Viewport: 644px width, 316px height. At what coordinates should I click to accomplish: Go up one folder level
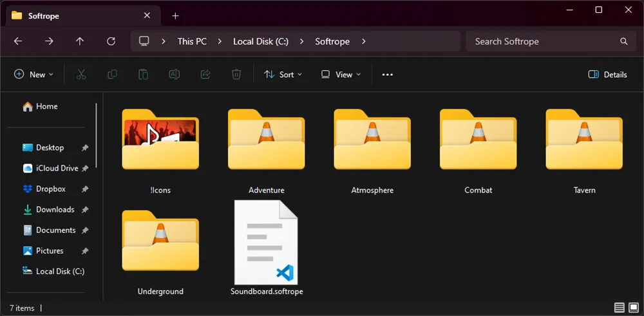click(x=80, y=41)
